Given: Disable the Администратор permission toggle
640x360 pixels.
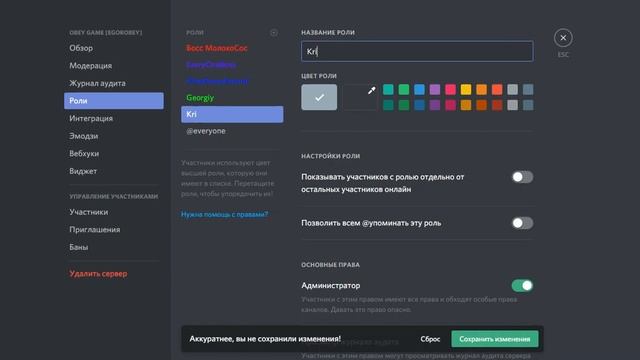Looking at the screenshot, I should coord(522,285).
